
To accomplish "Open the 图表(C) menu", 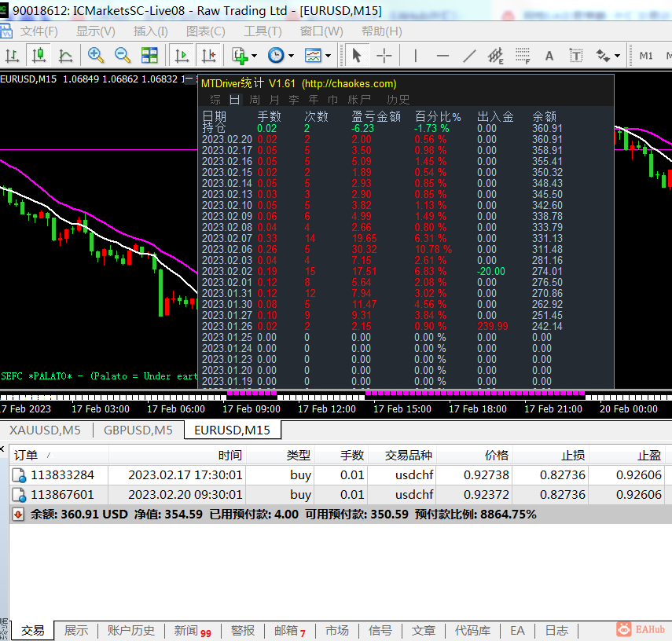I will 206,31.
